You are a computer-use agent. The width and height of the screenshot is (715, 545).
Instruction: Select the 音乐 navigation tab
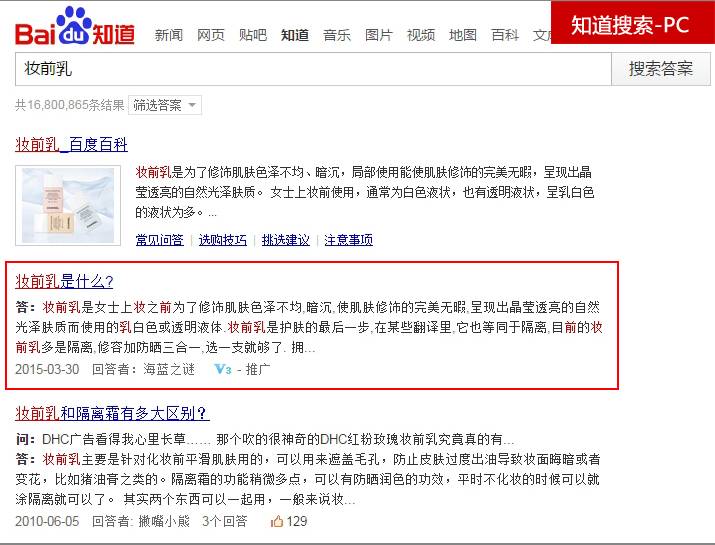(x=337, y=35)
